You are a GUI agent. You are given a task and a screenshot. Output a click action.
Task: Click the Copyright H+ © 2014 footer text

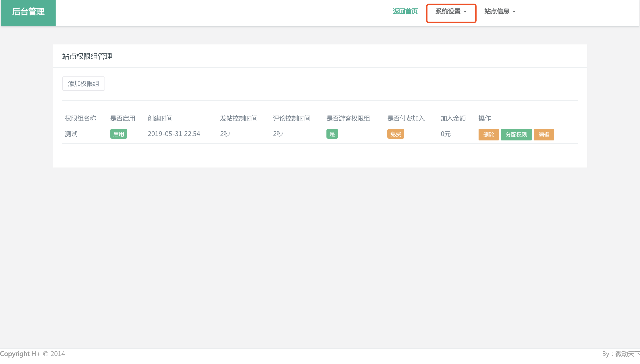coord(32,354)
